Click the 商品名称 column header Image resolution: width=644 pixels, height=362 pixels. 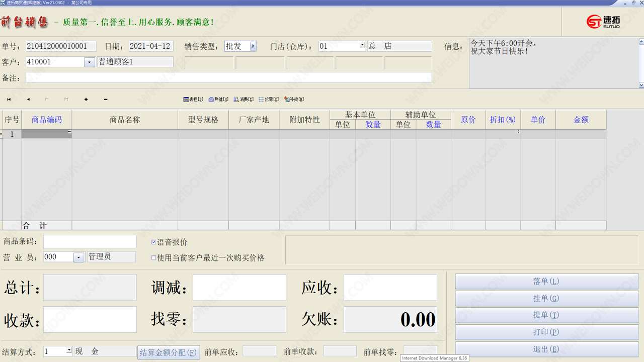(125, 120)
